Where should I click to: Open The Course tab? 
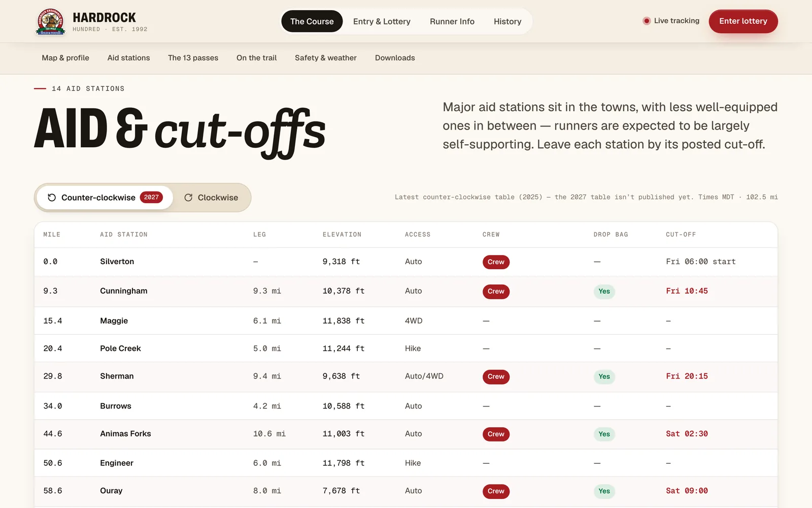(x=312, y=21)
